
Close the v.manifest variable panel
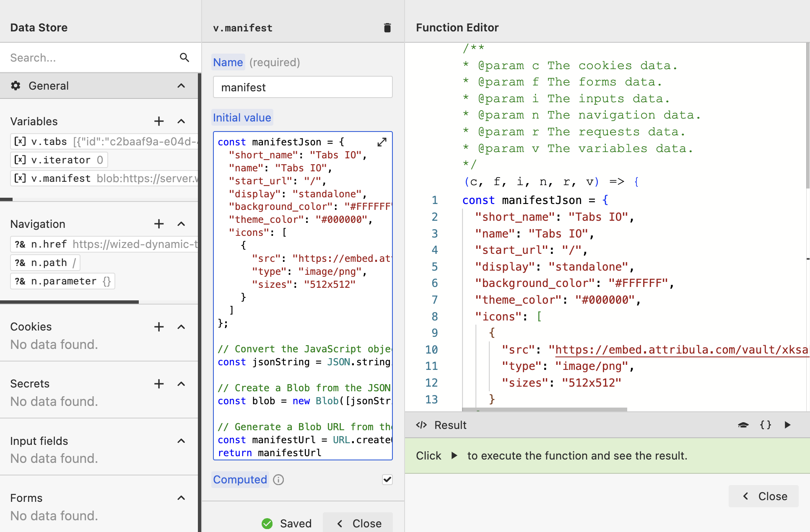coord(358,523)
